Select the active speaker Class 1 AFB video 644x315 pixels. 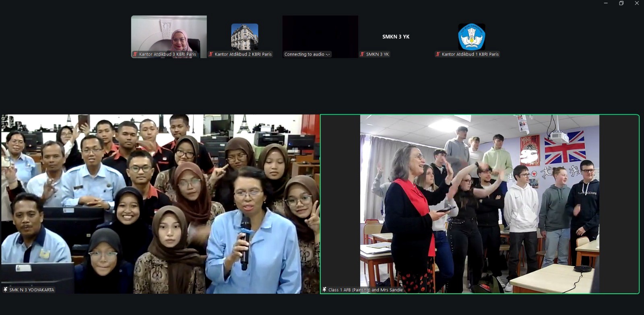click(x=480, y=204)
